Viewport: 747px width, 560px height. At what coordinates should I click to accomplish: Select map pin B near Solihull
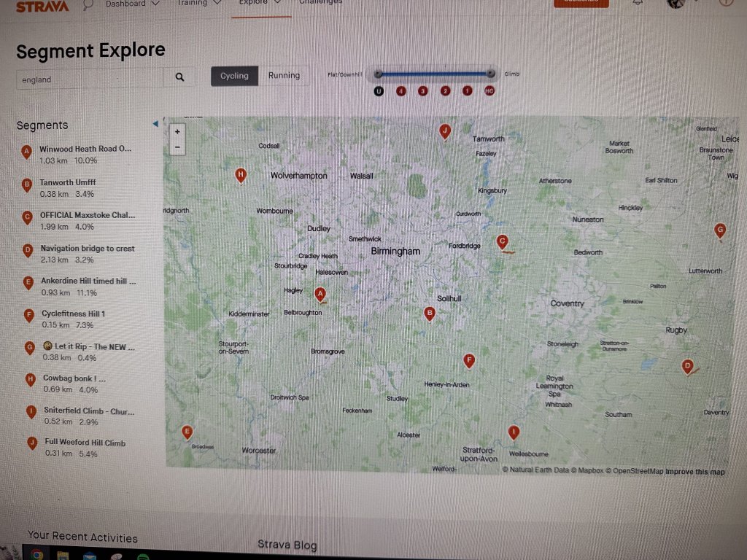(x=429, y=314)
